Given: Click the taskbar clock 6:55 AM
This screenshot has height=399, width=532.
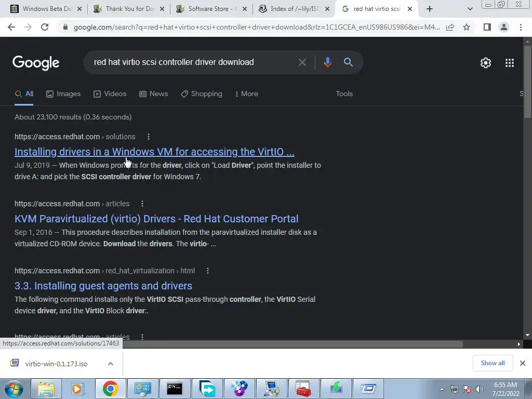Looking at the screenshot, I should pyautogui.click(x=506, y=389).
